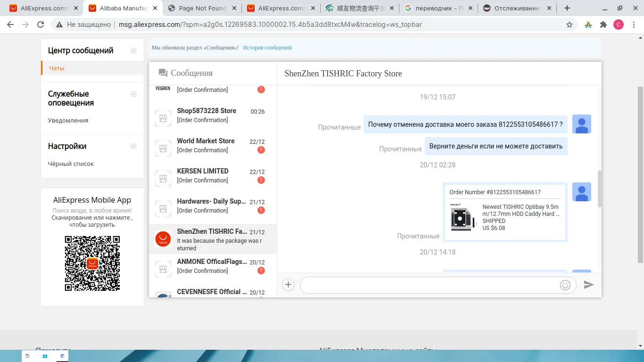Open the pink C profile avatar
The width and height of the screenshot is (644, 362).
pyautogui.click(x=619, y=25)
